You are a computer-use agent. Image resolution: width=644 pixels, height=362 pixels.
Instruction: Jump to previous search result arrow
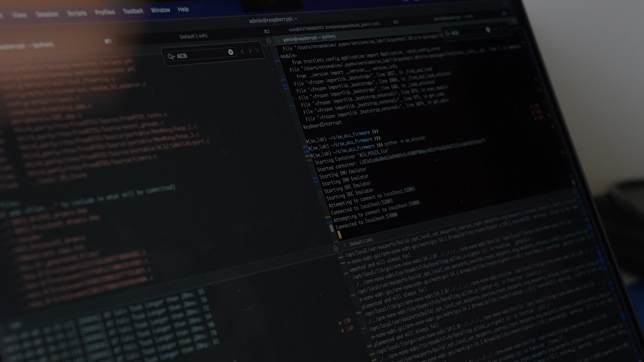[243, 51]
